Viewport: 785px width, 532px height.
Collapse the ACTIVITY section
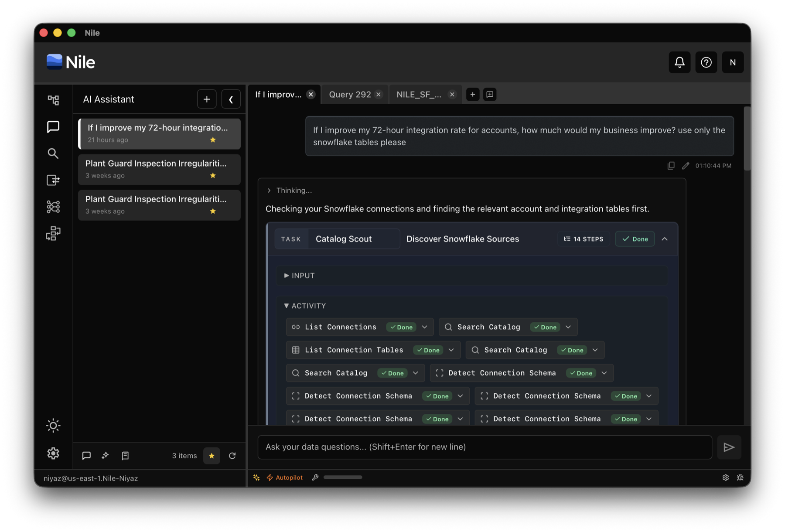(305, 306)
